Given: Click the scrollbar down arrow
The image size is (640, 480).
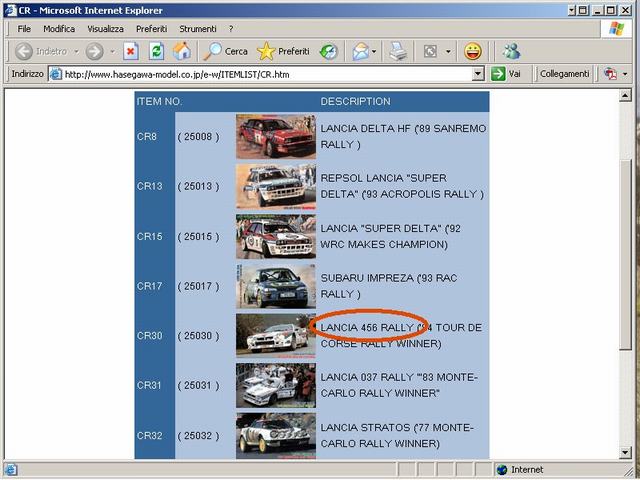Looking at the screenshot, I should click(625, 452).
